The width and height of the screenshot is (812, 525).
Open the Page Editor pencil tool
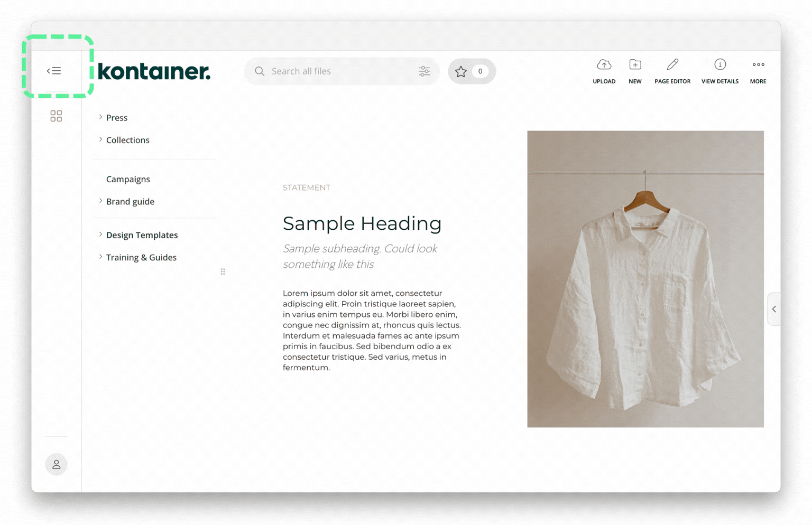click(672, 65)
